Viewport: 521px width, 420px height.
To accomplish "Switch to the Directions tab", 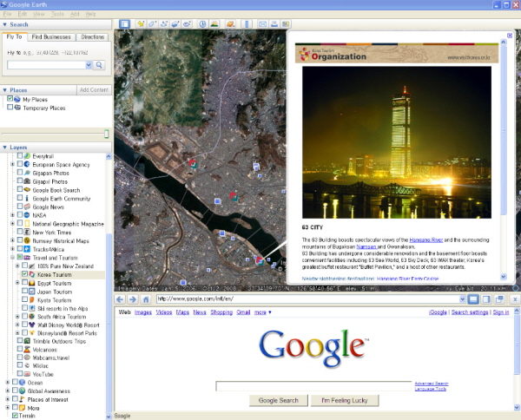I will pyautogui.click(x=93, y=37).
